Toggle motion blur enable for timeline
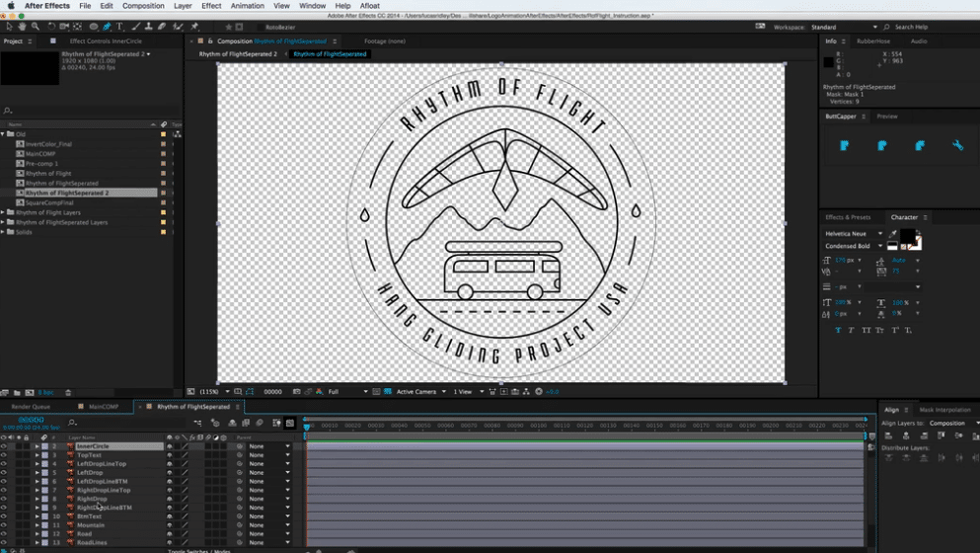This screenshot has height=553, width=980. coord(260,423)
